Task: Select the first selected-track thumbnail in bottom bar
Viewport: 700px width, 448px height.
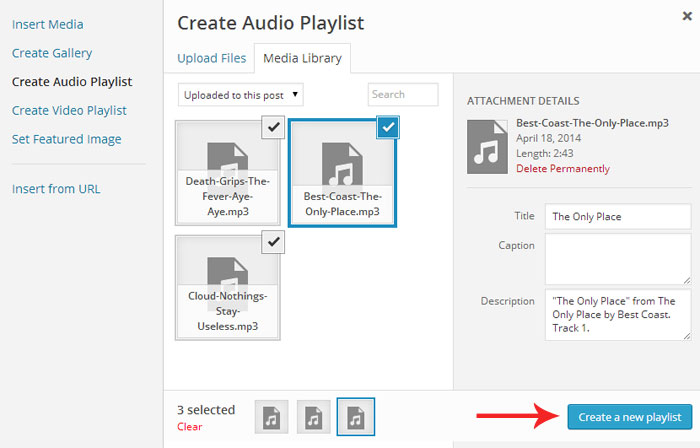Action: click(271, 417)
